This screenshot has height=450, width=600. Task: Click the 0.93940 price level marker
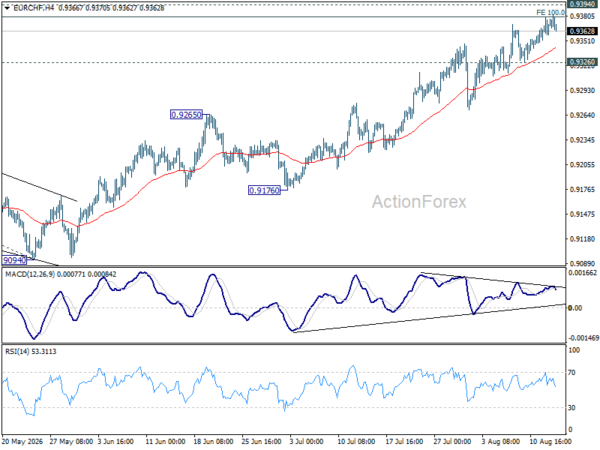[x=582, y=4]
